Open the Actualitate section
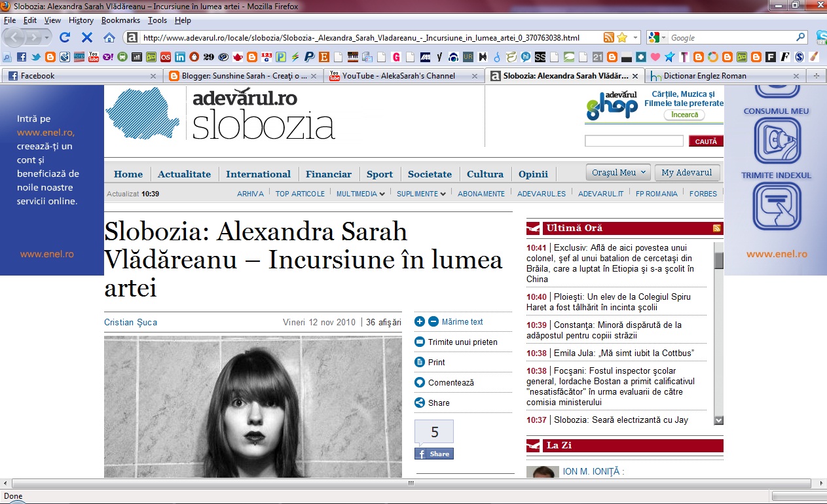This screenshot has height=504, width=827. click(184, 174)
